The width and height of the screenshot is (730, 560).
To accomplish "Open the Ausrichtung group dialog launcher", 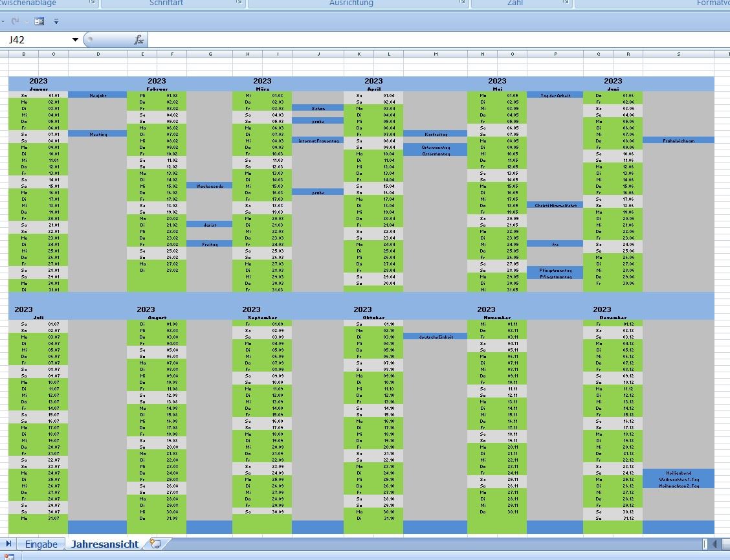I will point(461,2).
